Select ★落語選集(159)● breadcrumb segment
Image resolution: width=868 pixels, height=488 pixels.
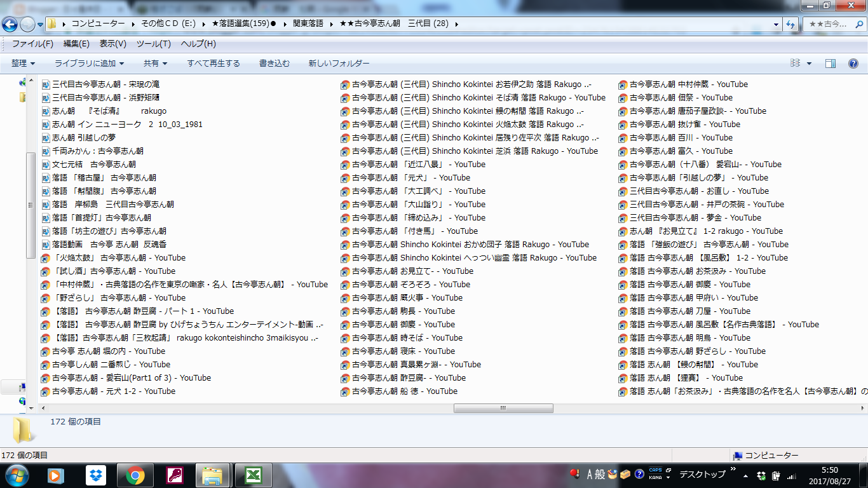[243, 24]
